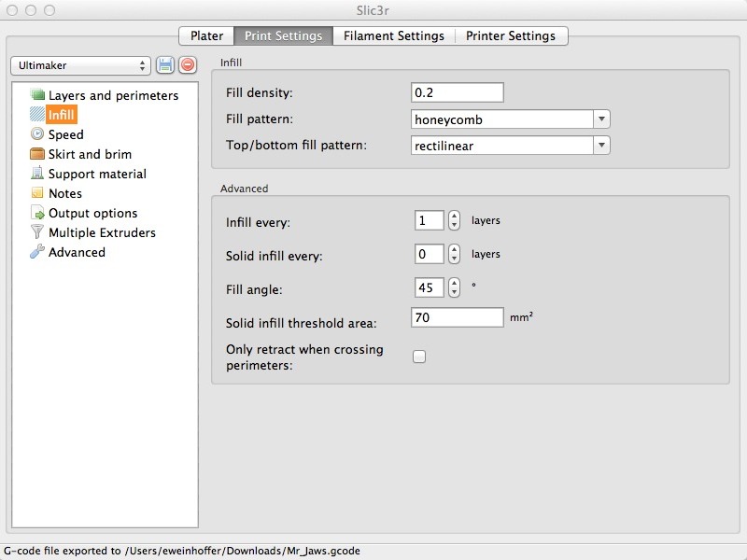The image size is (747, 560).
Task: Close the Slic3r window
Action: [x=12, y=10]
